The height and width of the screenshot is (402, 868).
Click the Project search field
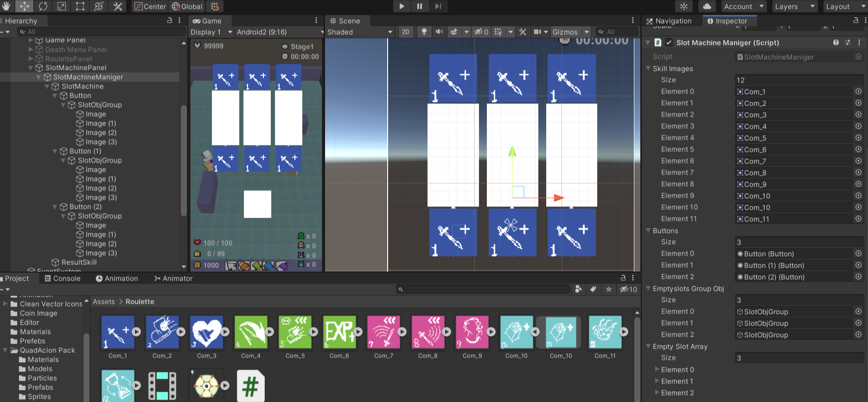pyautogui.click(x=483, y=289)
